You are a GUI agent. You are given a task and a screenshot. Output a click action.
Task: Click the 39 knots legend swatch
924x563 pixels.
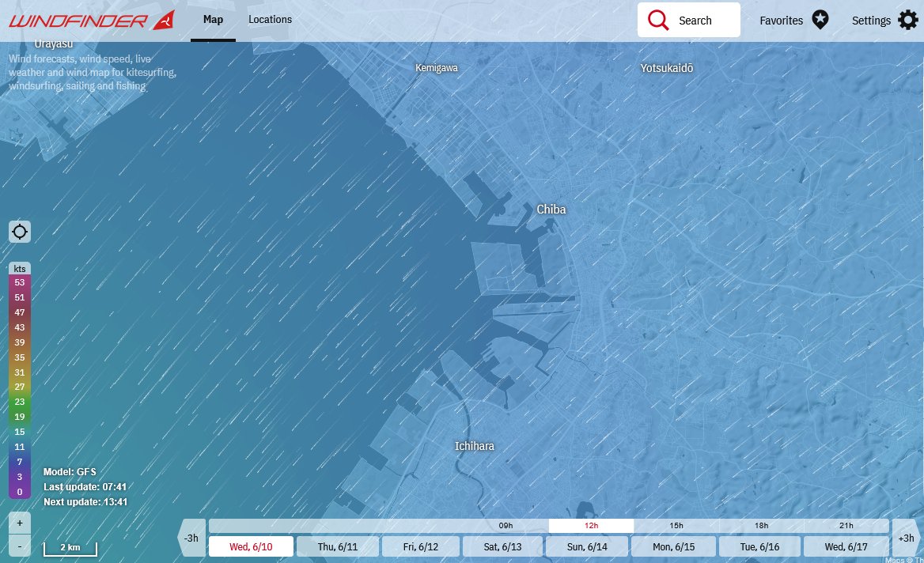click(x=20, y=342)
